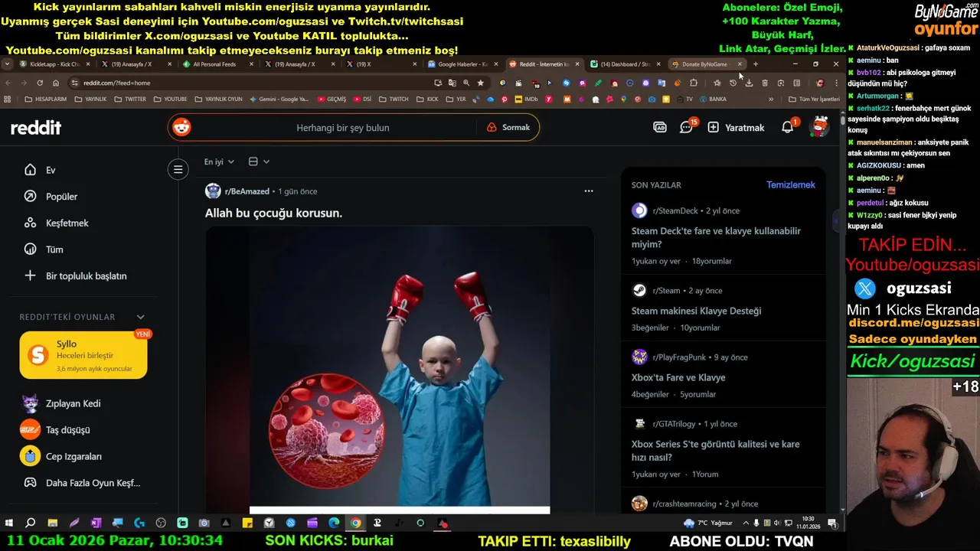Open a new browser tab with plus
The width and height of the screenshot is (980, 551).
click(755, 64)
